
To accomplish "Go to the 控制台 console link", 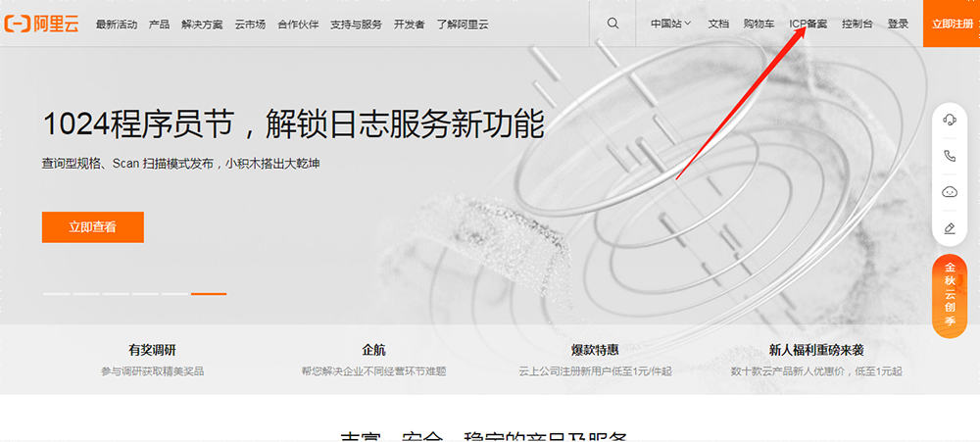I will point(857,24).
